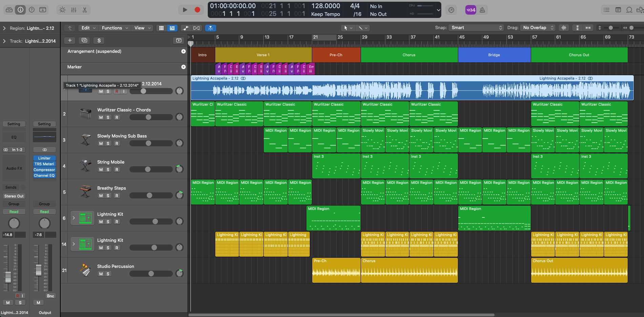
Task: Add an arrangement marker with plus
Action: point(183,51)
